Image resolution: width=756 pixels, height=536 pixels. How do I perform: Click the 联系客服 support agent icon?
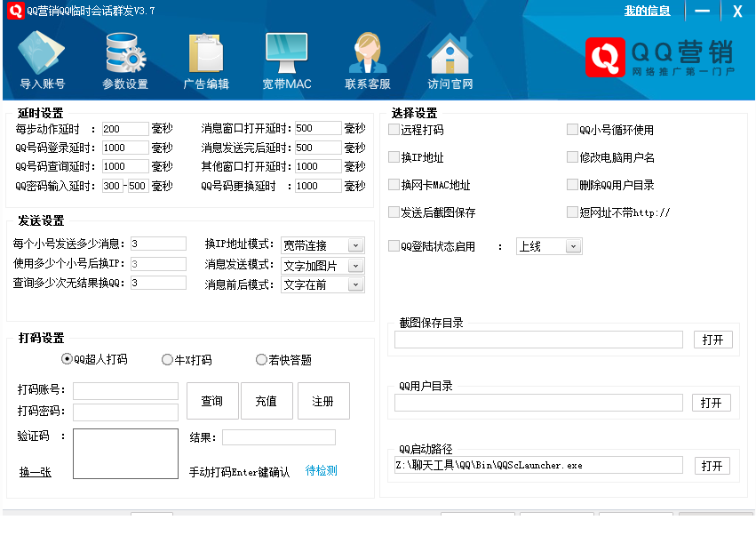pos(368,60)
